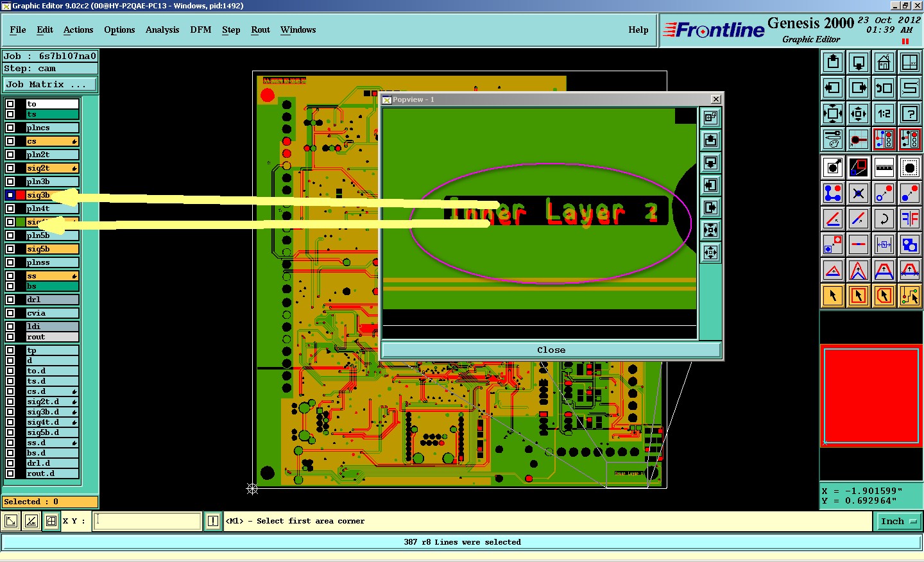This screenshot has width=924, height=562.
Task: Open the Inch units dropdown
Action: 898,521
